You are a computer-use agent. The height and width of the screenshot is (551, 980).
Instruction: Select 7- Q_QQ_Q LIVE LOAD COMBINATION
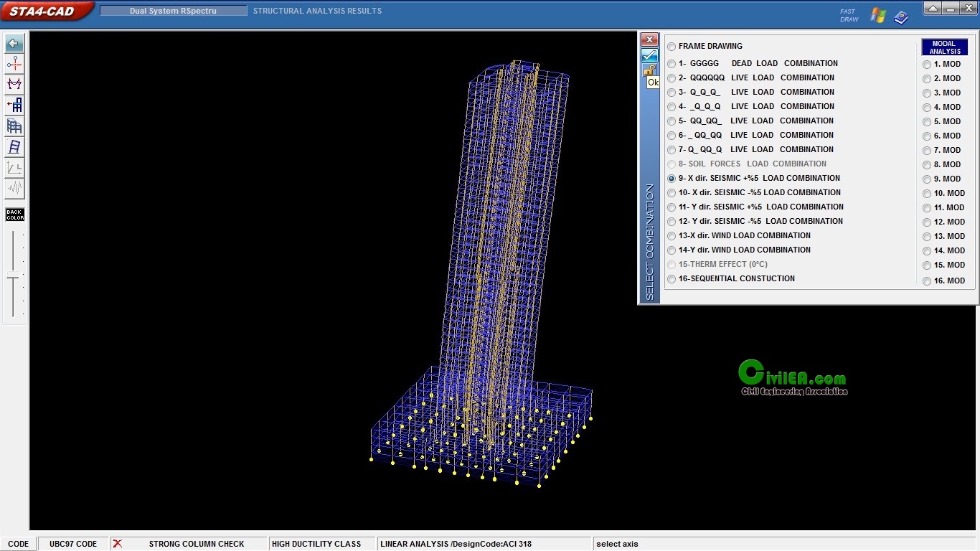(x=750, y=149)
